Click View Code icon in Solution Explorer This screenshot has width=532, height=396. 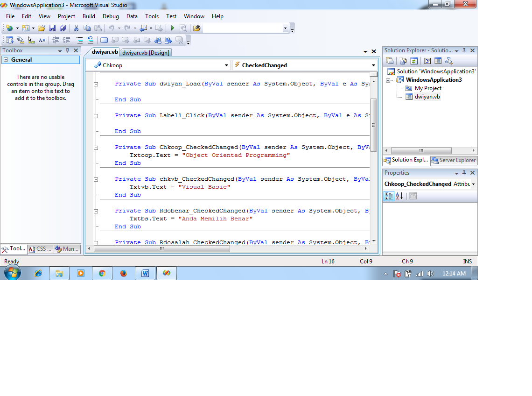(427, 61)
